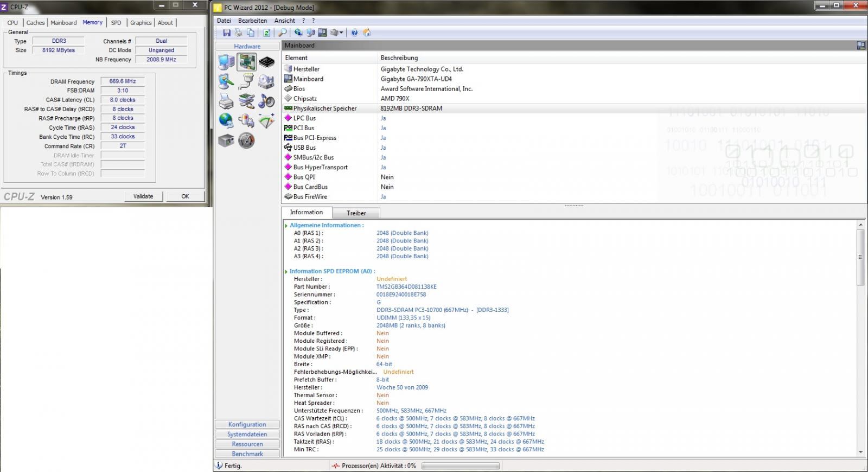This screenshot has width=868, height=472.
Task: Expand the Systemdateien category
Action: pos(247,434)
